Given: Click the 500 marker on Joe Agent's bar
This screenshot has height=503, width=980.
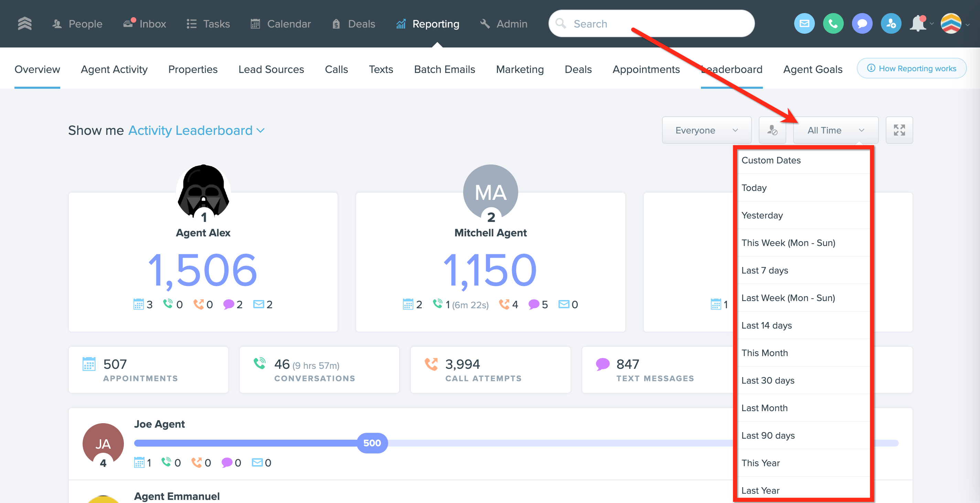Looking at the screenshot, I should point(372,443).
